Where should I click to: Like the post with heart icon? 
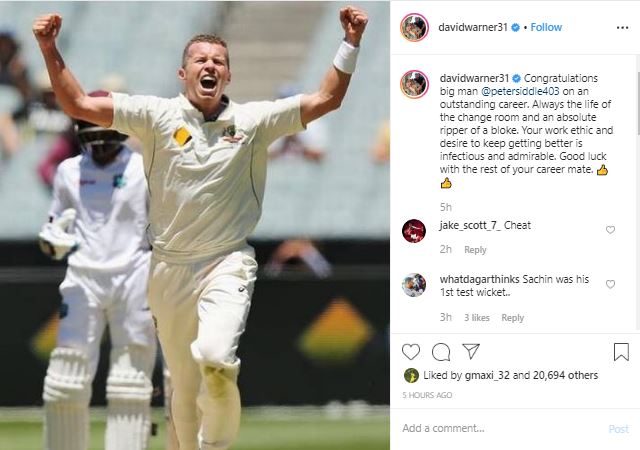[411, 352]
